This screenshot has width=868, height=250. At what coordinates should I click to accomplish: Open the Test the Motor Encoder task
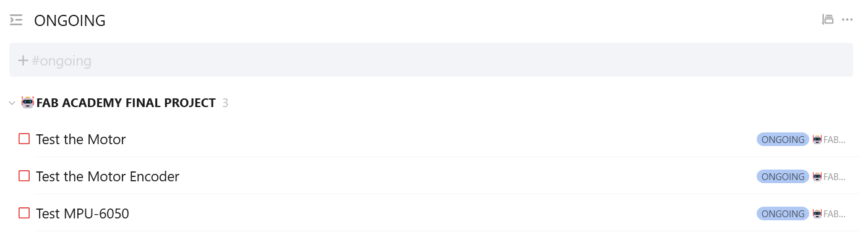point(108,177)
